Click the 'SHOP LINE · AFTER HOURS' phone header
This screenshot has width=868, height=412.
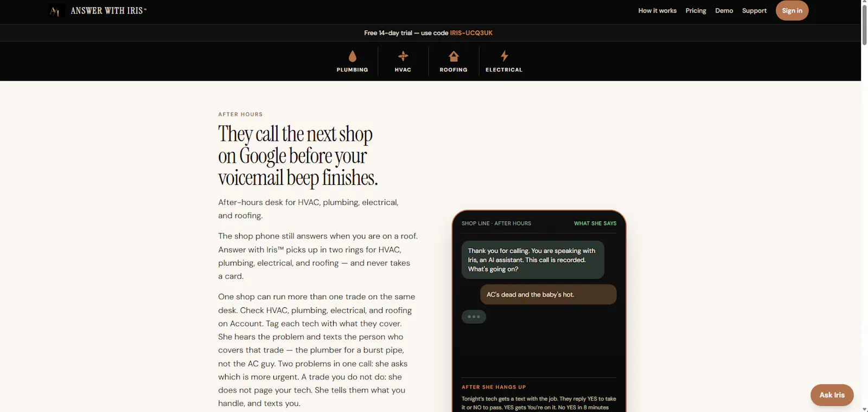(496, 223)
